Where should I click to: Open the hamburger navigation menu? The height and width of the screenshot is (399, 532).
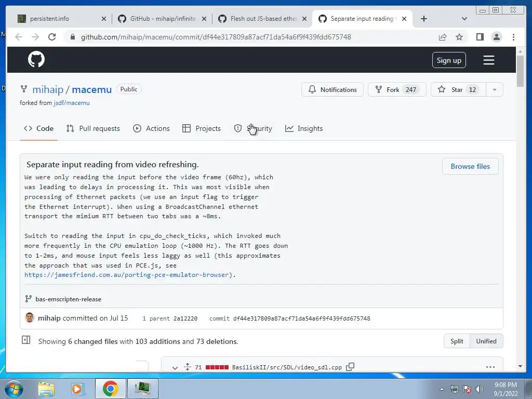tap(488, 60)
